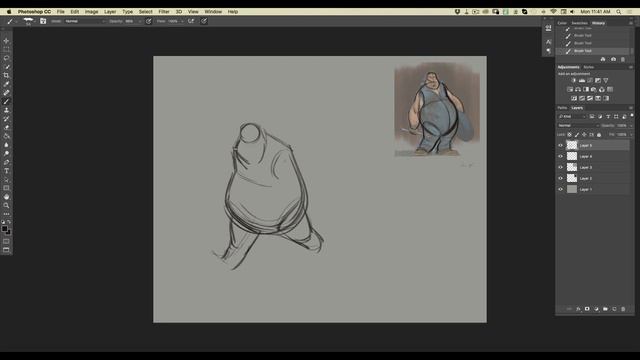Open tool preset picker arrow
The height and width of the screenshot is (360, 640).
(16, 21)
